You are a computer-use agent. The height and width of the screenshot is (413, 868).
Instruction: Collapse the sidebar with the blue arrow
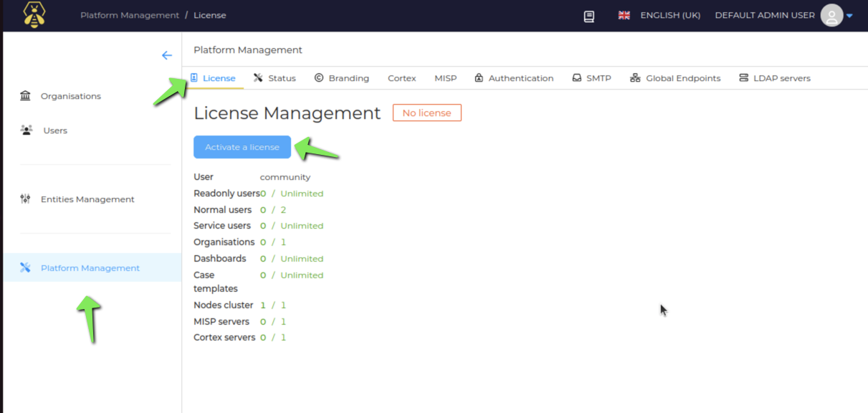click(x=167, y=55)
